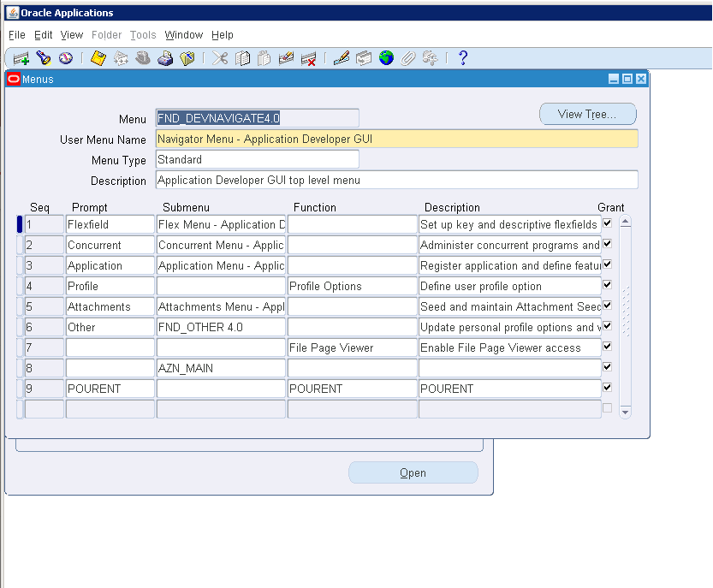Click the Translations globe icon

click(386, 58)
